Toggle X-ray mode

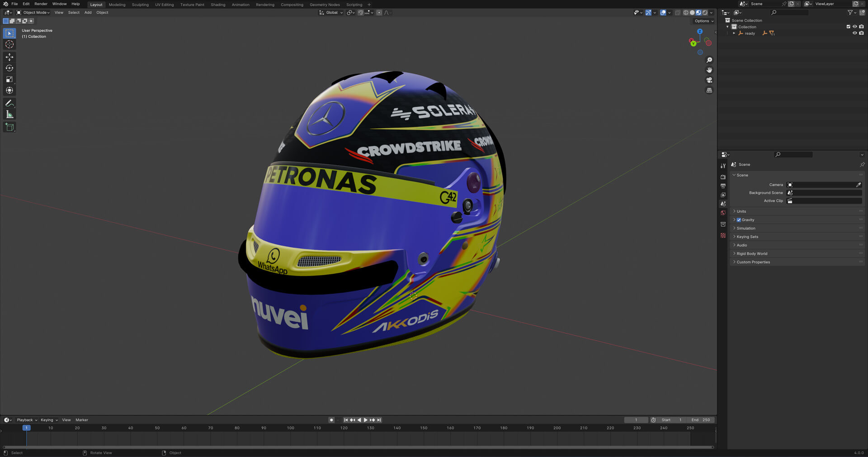(x=677, y=13)
